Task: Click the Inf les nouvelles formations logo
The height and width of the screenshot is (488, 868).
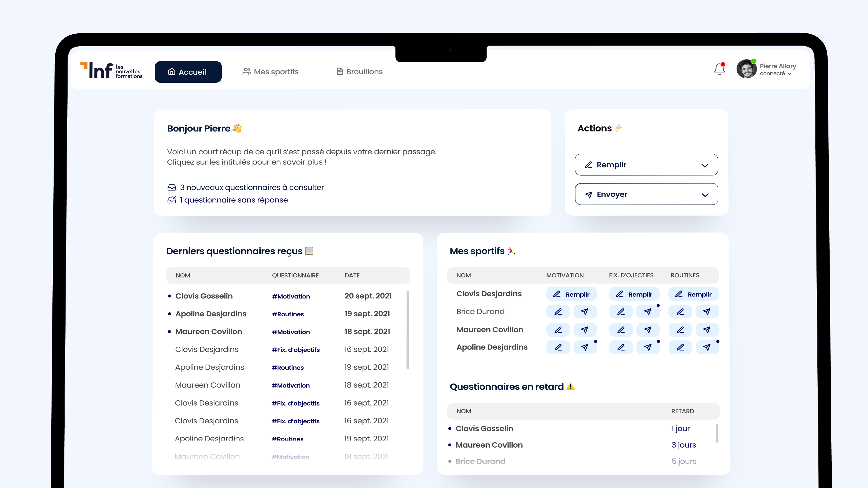Action: 111,71
